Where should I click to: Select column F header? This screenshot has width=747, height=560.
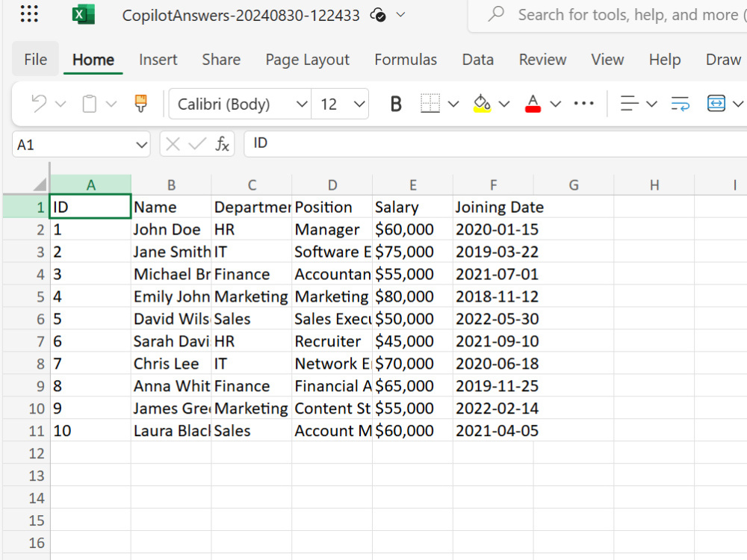pos(493,184)
